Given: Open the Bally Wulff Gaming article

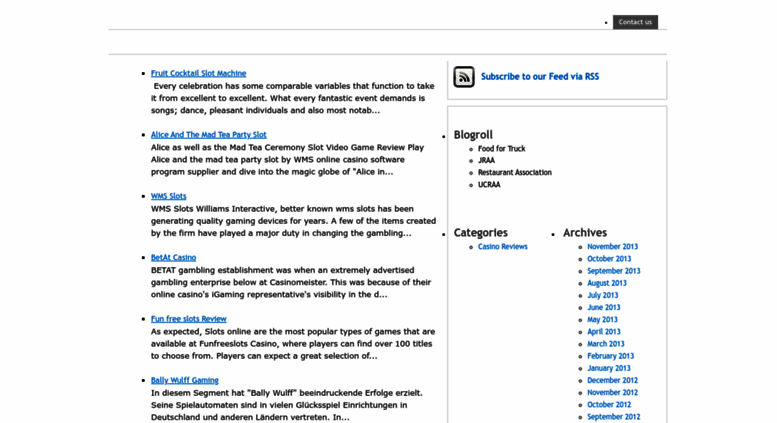Looking at the screenshot, I should (185, 380).
